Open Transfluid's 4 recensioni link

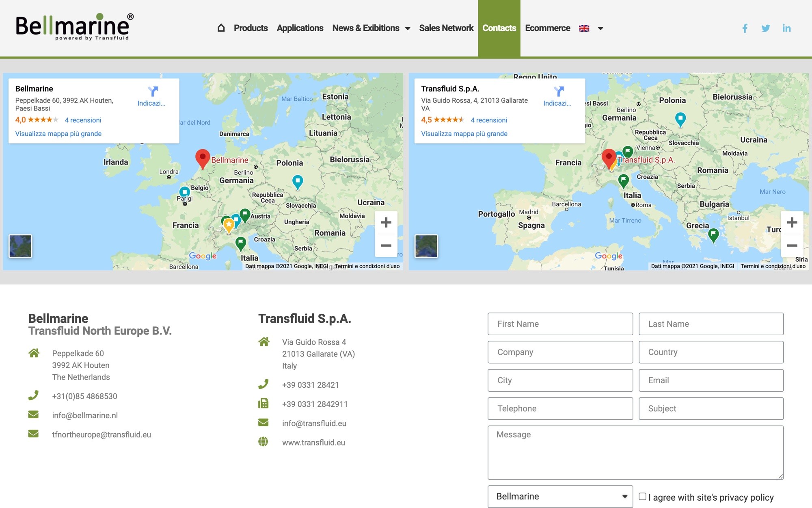[489, 120]
